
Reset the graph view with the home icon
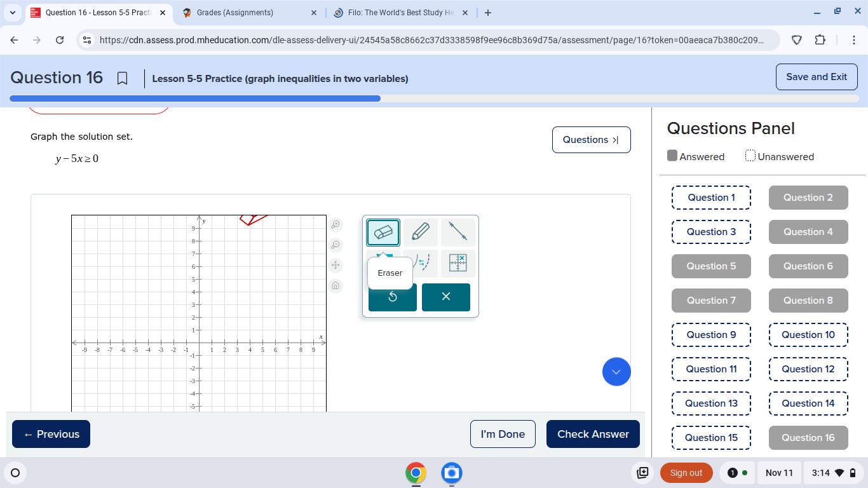tap(336, 285)
